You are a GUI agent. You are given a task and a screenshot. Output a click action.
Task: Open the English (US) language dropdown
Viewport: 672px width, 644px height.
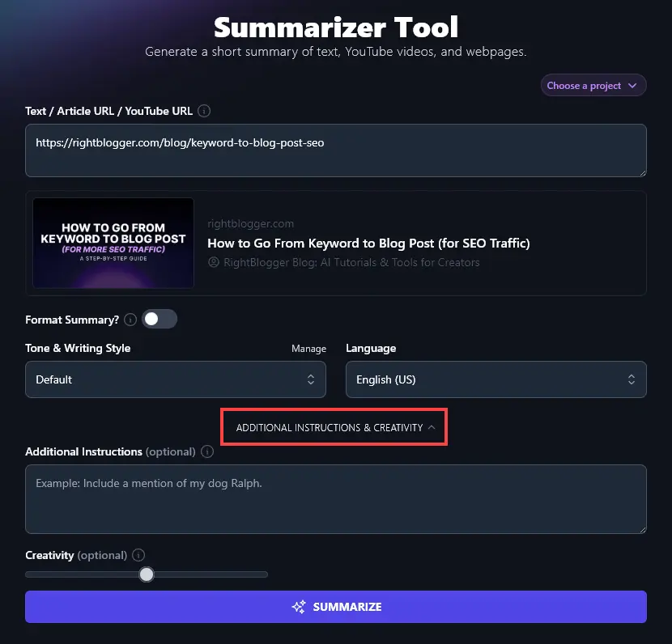click(495, 379)
